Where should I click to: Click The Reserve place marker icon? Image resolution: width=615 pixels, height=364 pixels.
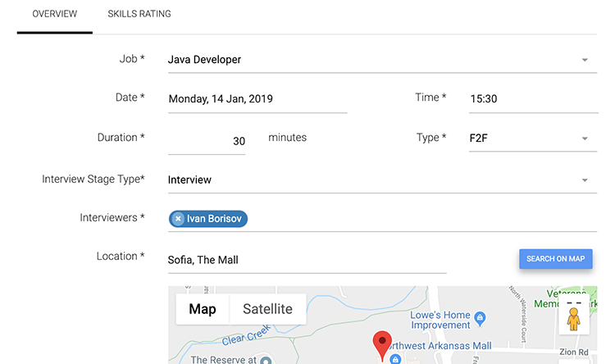pos(264,360)
